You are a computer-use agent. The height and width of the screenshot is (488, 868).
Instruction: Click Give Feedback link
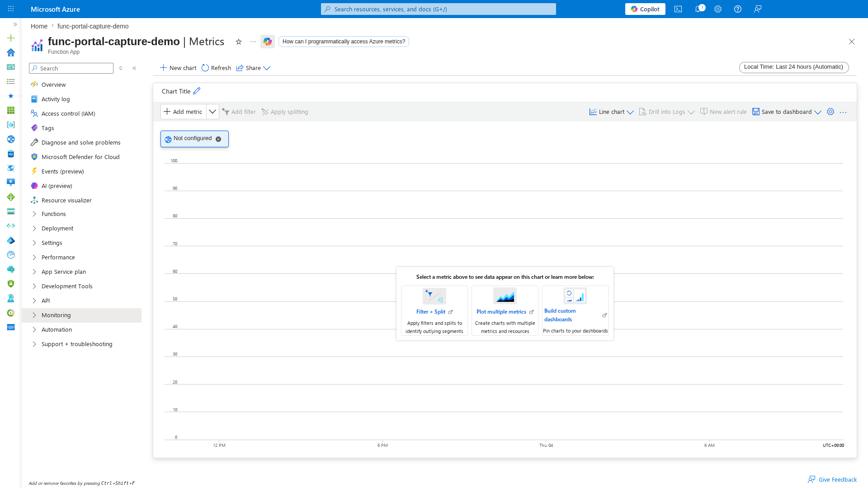(x=832, y=479)
